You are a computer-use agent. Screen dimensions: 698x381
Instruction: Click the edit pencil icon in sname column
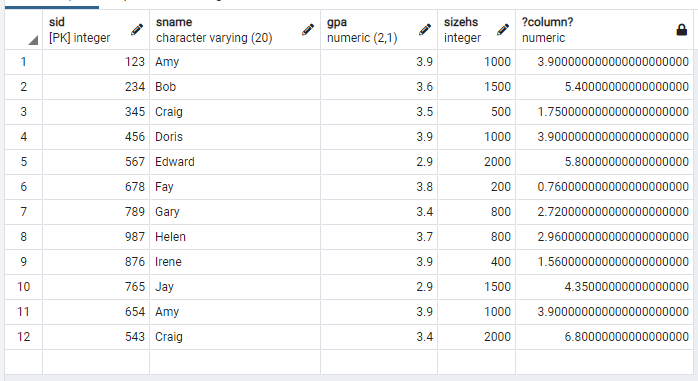pyautogui.click(x=308, y=30)
